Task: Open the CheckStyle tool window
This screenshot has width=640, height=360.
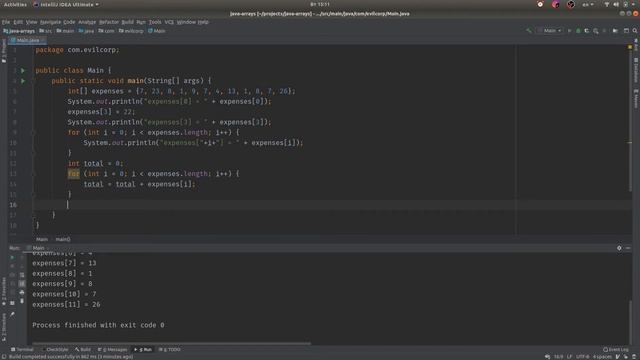Action: click(55, 349)
